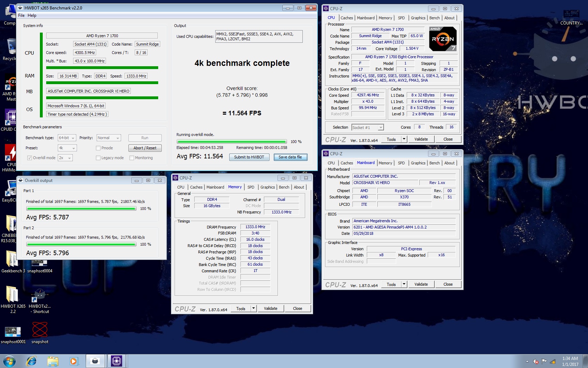The image size is (588, 368).
Task: Open the Start menu orb
Action: tap(9, 361)
